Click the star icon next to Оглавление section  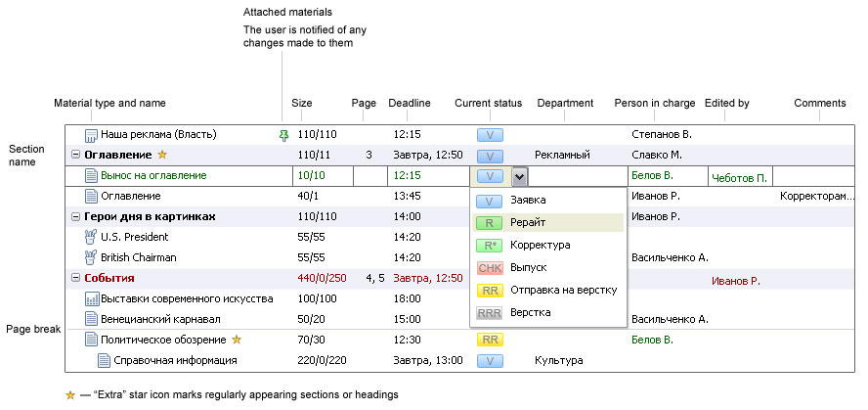pos(163,155)
